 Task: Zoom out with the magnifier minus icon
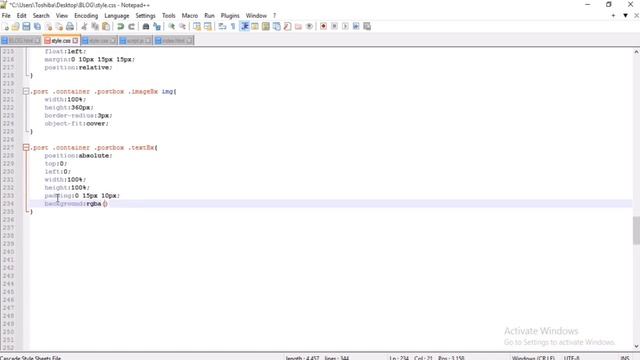point(182,27)
